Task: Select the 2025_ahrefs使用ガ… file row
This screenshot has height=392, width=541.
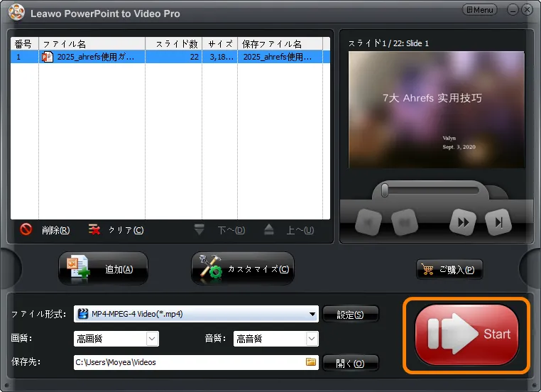Action: (x=170, y=57)
